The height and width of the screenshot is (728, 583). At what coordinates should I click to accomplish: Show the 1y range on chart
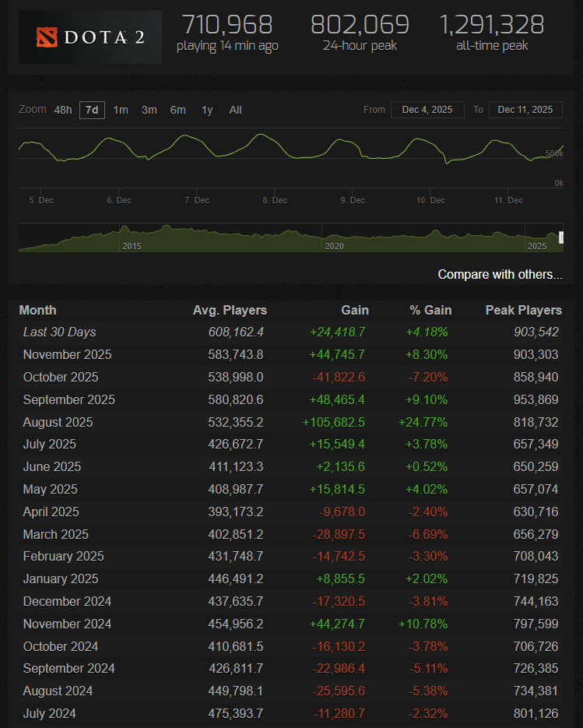[x=207, y=110]
